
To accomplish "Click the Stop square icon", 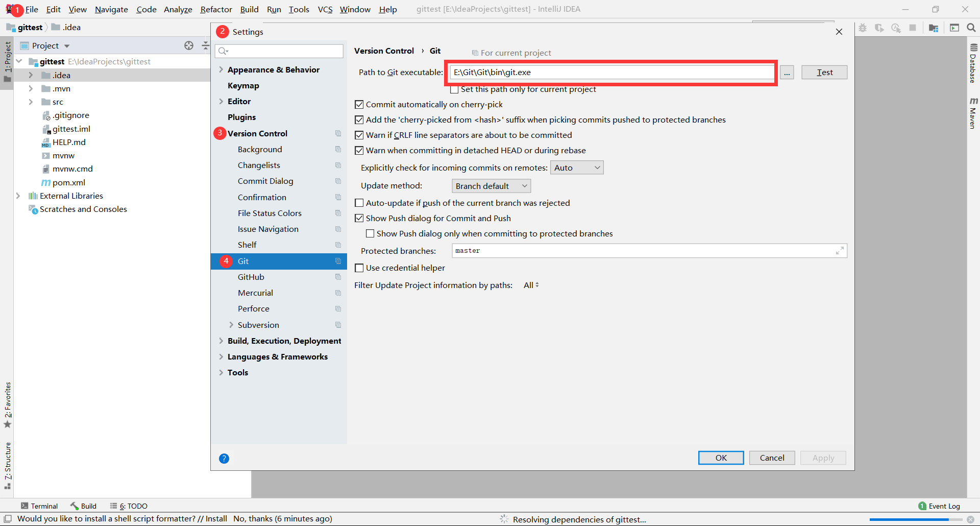I will (913, 28).
